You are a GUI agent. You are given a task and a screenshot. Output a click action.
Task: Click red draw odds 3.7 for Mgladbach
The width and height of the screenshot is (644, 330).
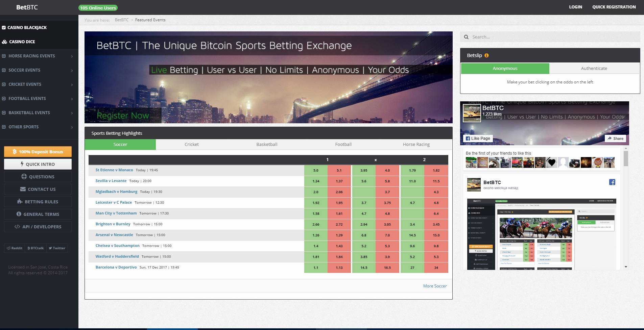[387, 192]
